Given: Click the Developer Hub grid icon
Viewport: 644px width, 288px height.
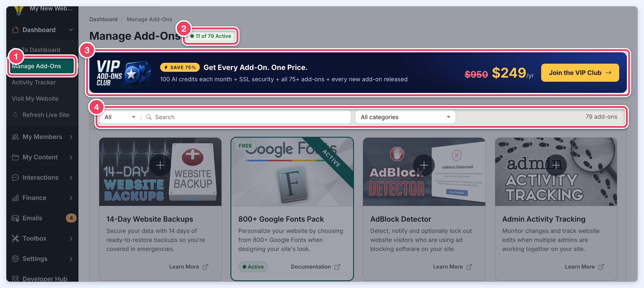Looking at the screenshot, I should coord(15,279).
